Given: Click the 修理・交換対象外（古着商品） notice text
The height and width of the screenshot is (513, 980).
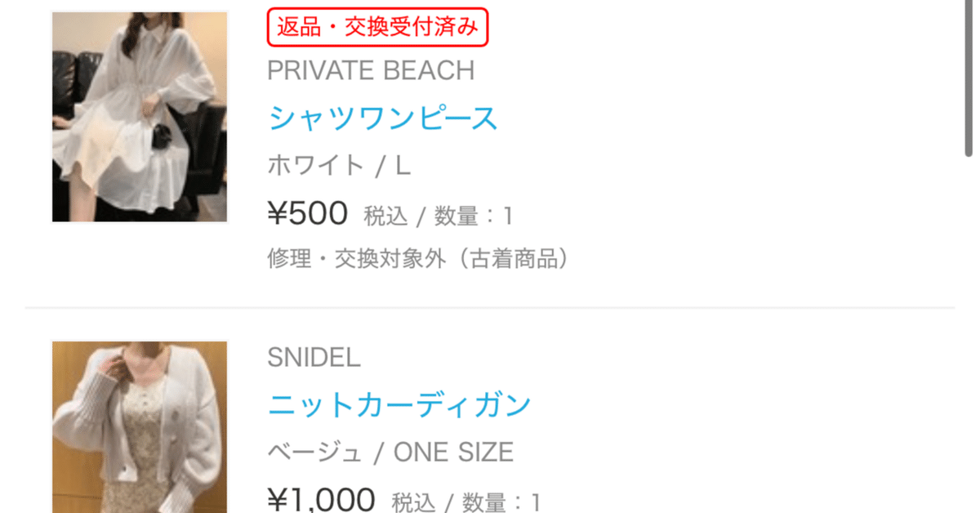Looking at the screenshot, I should pos(417,260).
